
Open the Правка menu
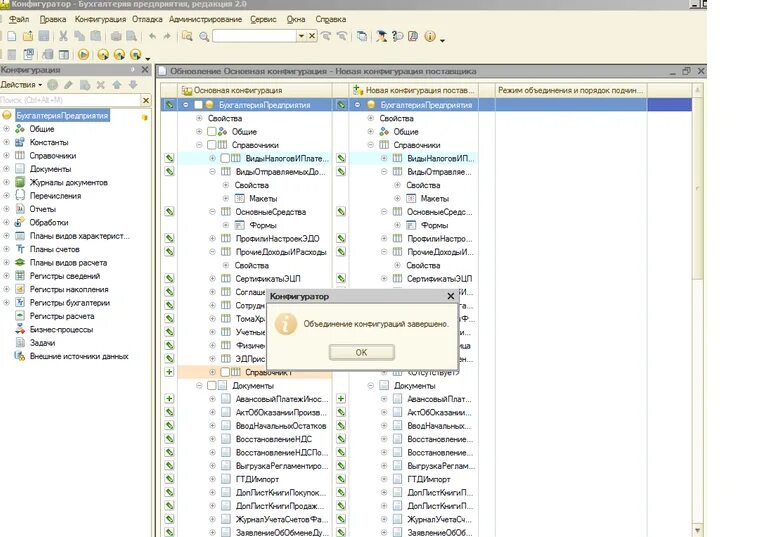click(x=53, y=19)
